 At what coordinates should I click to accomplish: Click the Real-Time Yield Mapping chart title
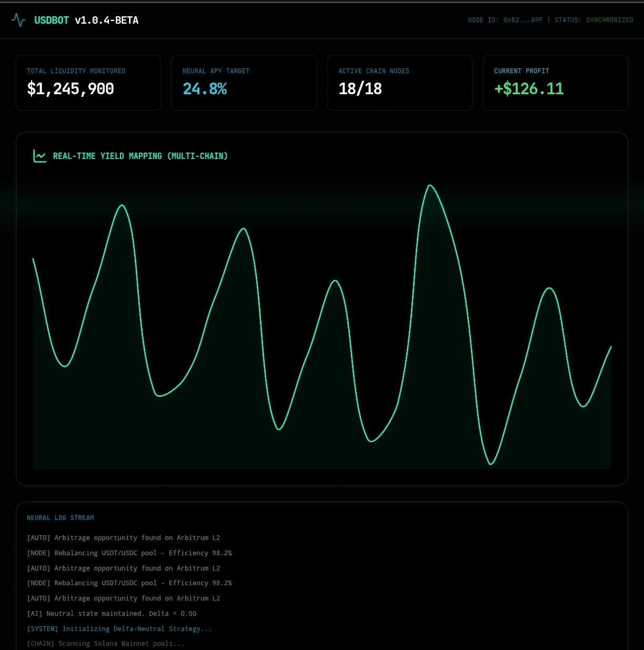[140, 156]
